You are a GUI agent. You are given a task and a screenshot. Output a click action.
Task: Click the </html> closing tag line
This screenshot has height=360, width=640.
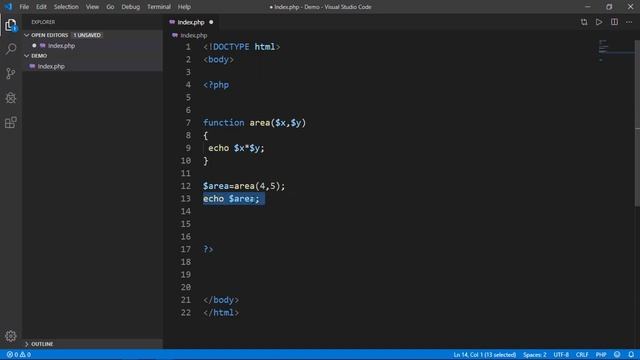click(221, 312)
